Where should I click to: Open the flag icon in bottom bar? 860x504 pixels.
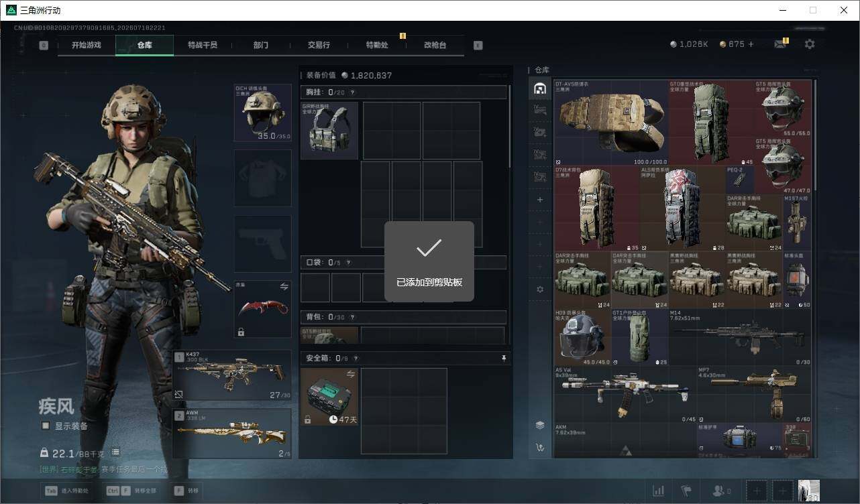tap(686, 491)
